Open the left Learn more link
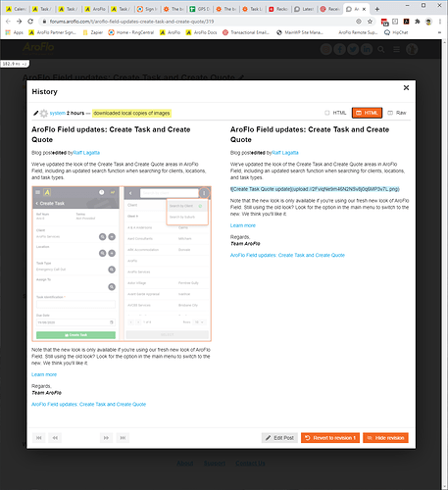Image resolution: width=448 pixels, height=490 pixels. (44, 374)
